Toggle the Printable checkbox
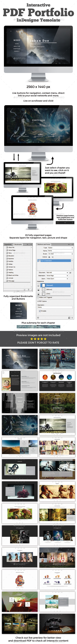Screen dimensions: 77x644 (40, 311)
